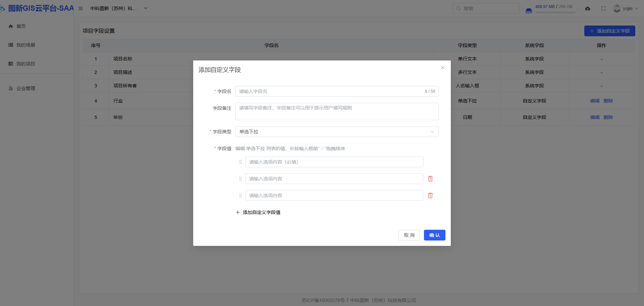Click the storage usage progress bar
Screen dimensions: 644x306
(x=555, y=12)
